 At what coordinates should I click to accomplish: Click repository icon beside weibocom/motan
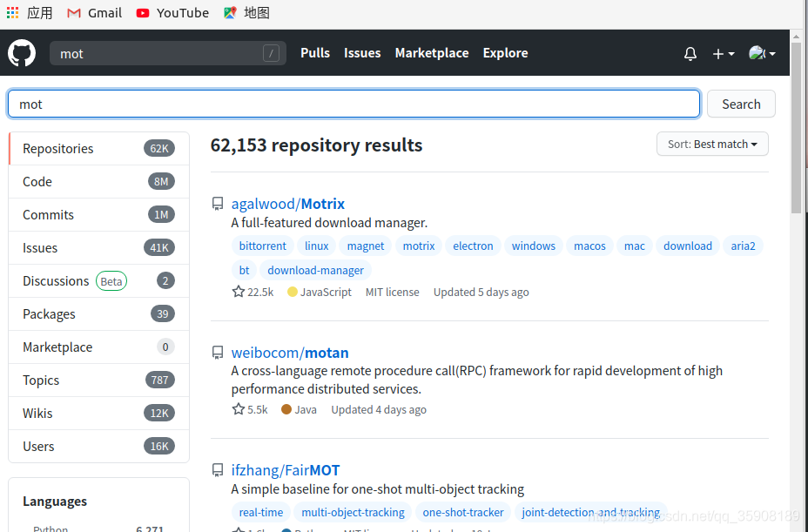[x=218, y=353]
